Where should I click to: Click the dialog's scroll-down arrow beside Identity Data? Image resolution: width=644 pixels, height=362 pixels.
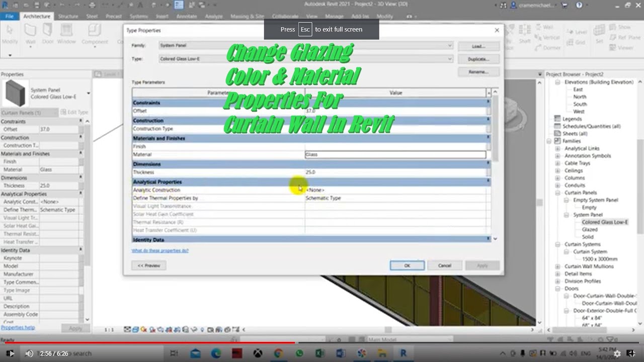495,239
